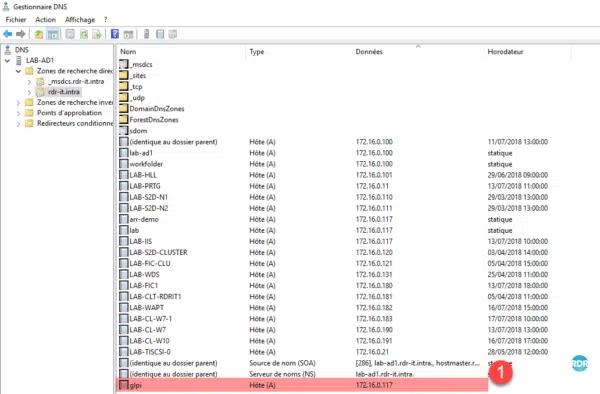Click the sdom delegation icon
The width and height of the screenshot is (600, 394).
point(124,131)
